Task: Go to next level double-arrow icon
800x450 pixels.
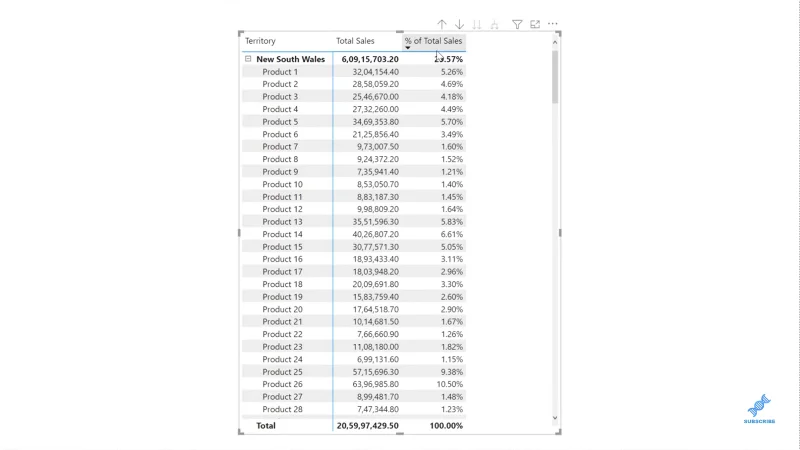Action: tap(477, 24)
